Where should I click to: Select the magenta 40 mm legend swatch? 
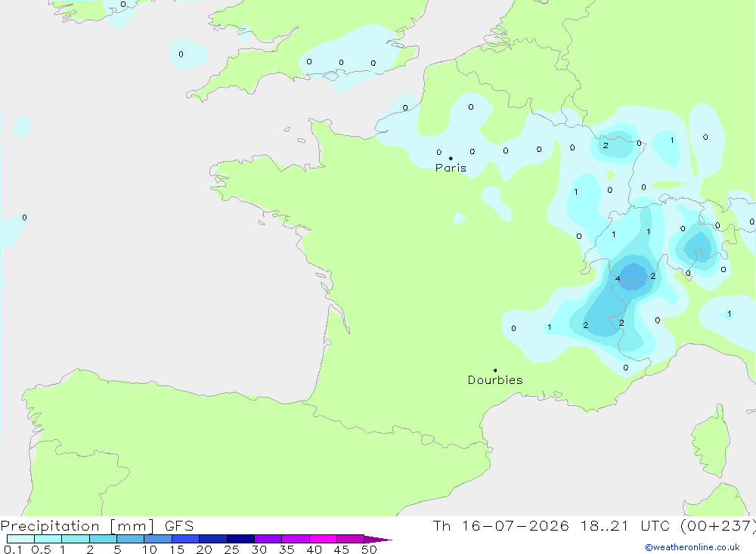point(323,539)
